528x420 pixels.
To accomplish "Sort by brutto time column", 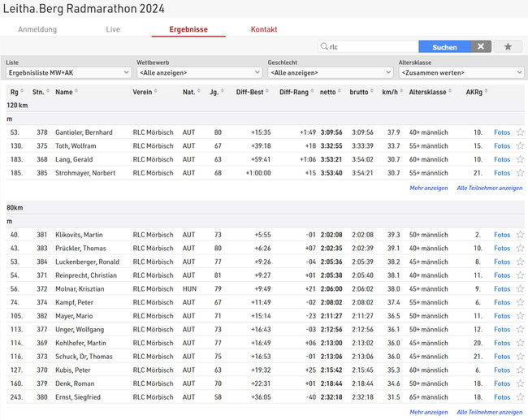I will point(361,92).
